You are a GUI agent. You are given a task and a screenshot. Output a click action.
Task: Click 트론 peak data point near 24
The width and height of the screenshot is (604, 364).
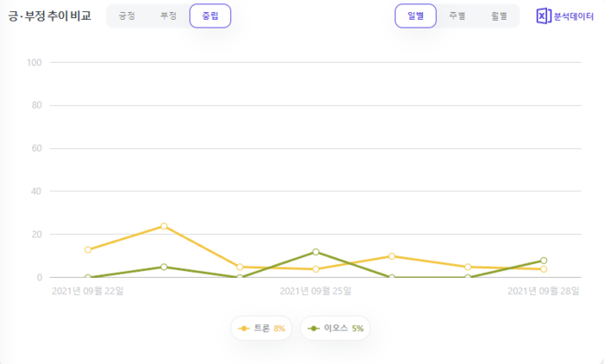[164, 226]
